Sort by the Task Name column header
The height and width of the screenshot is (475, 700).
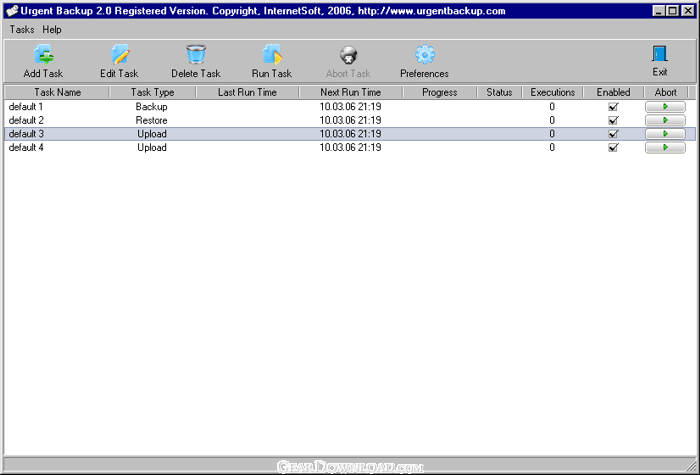[x=57, y=92]
